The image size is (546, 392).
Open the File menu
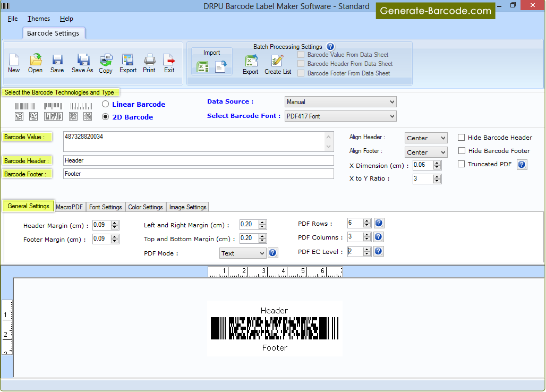13,19
